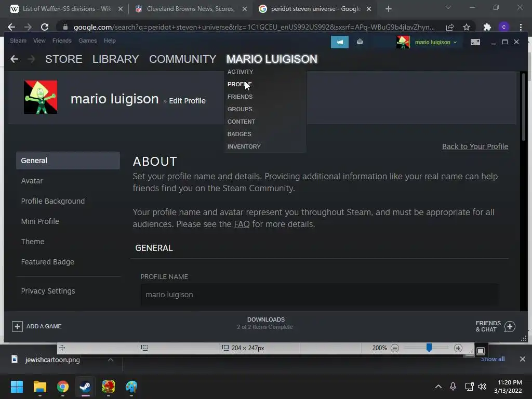Open FAQ link in About text
Viewport: 532px width, 399px height.
pos(242,224)
